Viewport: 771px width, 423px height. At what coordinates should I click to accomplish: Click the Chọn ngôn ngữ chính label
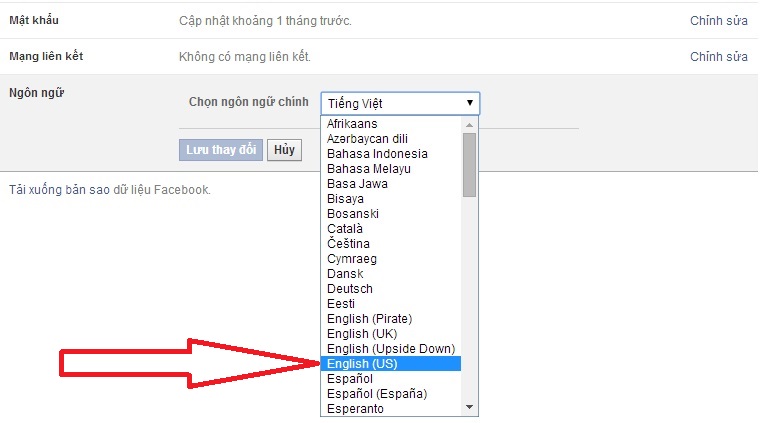pos(249,102)
